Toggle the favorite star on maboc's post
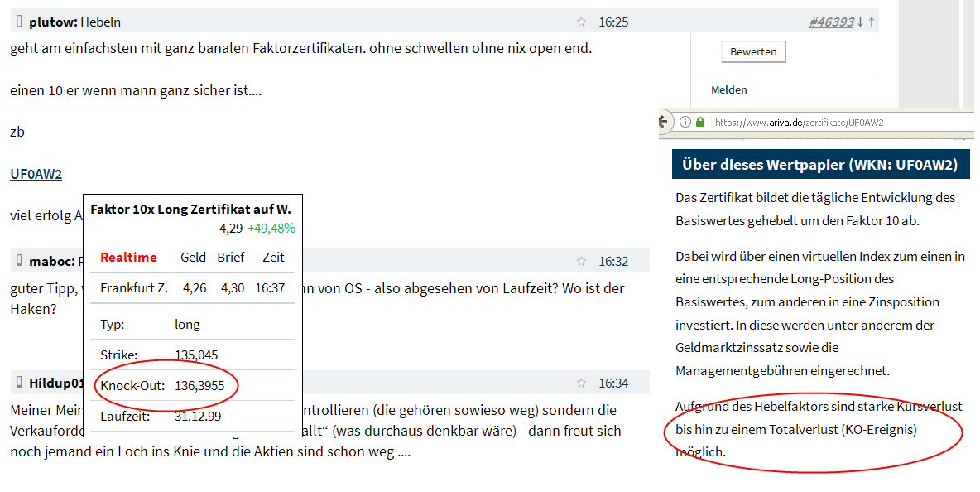980x492 pixels. pos(581,260)
